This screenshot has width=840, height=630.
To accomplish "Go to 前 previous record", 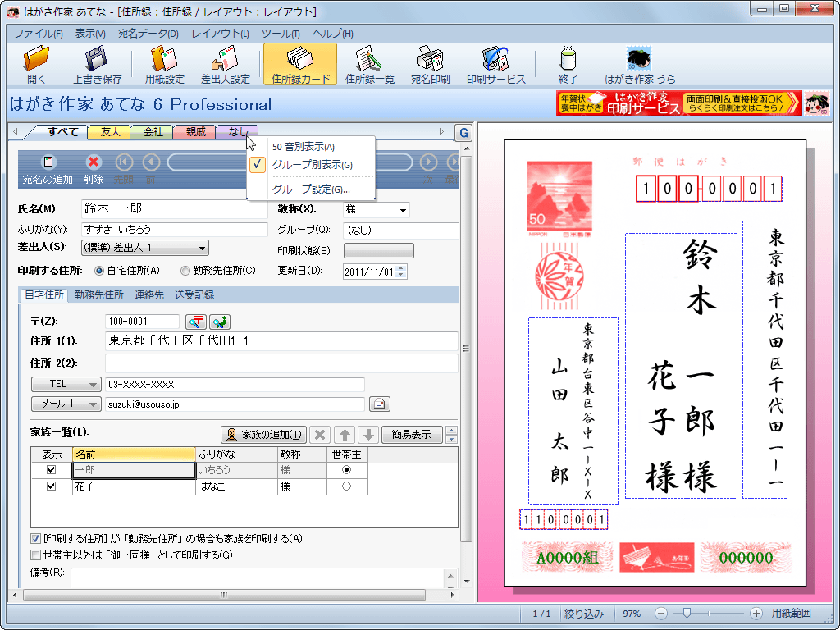I will click(x=151, y=162).
